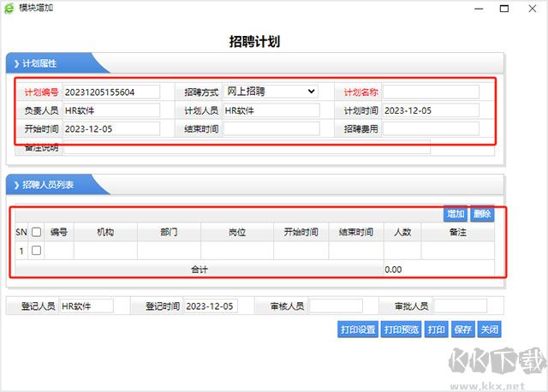Click the 登记时间 date field

211,306
